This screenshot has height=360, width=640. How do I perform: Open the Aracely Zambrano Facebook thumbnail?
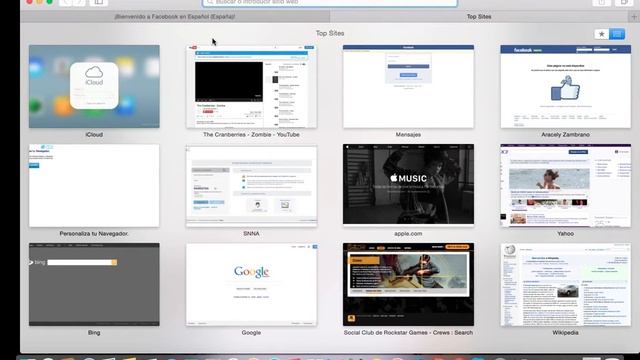pyautogui.click(x=566, y=87)
